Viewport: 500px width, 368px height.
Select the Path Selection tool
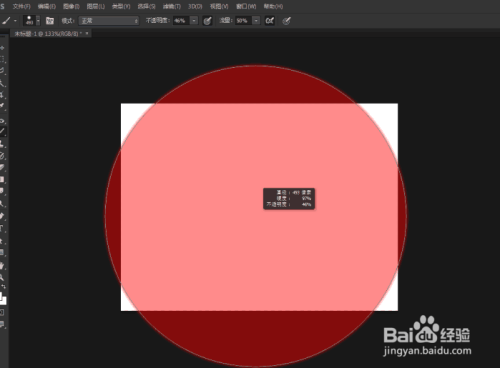tap(2, 240)
